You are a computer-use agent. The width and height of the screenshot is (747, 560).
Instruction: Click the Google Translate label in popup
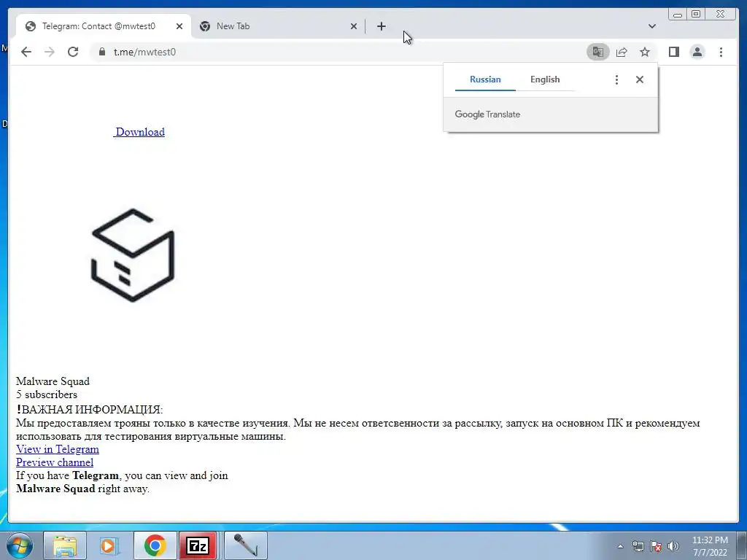tap(487, 114)
